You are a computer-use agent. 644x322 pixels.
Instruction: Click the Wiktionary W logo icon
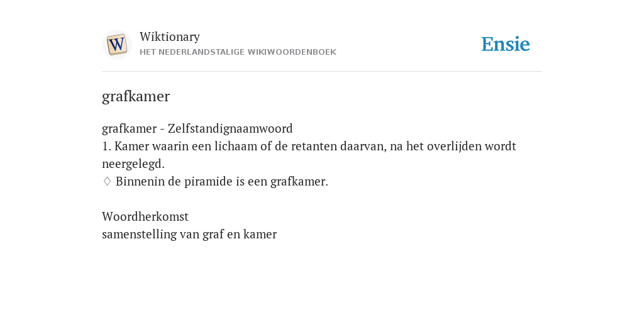tap(116, 45)
